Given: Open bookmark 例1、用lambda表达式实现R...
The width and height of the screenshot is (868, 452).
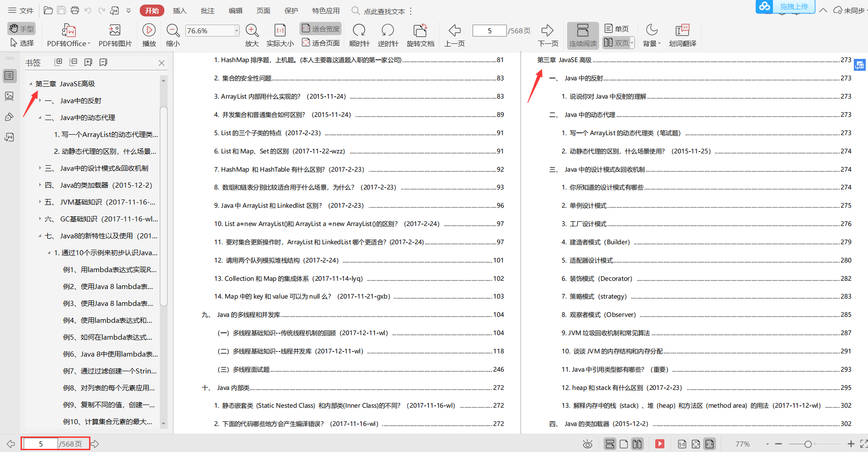Looking at the screenshot, I should coord(110,270).
